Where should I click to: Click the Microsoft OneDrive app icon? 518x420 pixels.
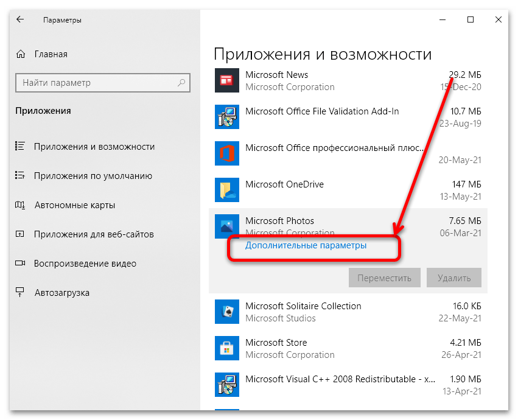click(227, 190)
